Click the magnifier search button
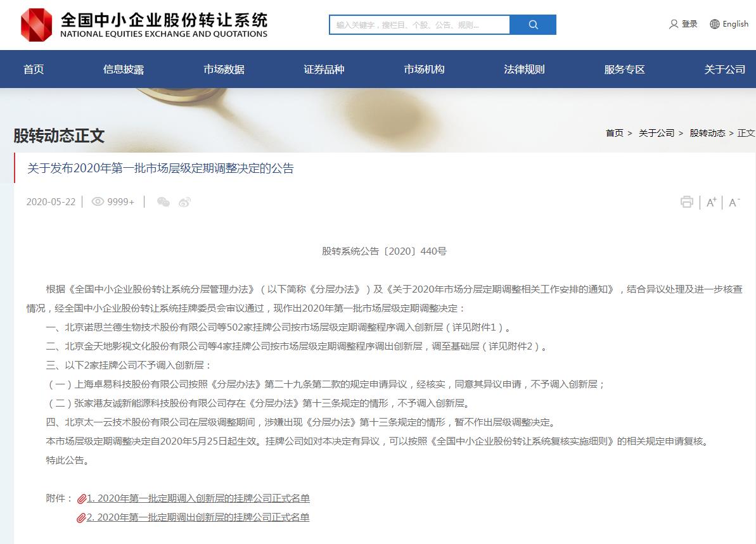Screen dimensions: 756x544 click(x=533, y=25)
